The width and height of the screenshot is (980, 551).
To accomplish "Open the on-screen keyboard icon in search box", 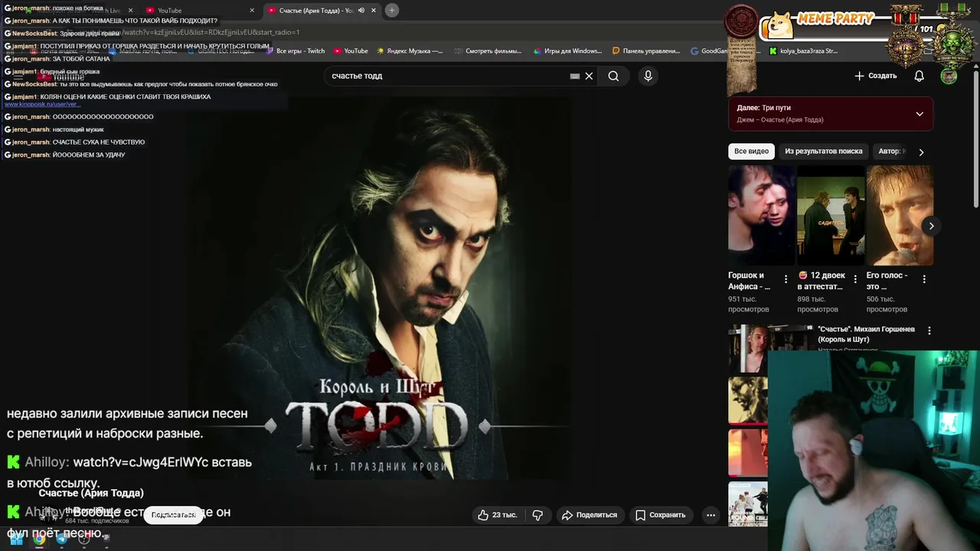I will point(575,76).
